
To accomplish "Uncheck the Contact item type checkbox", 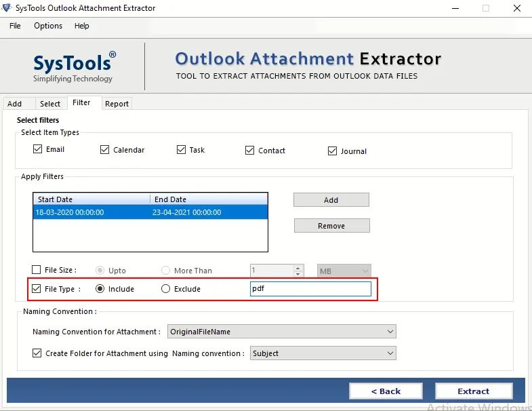I will pos(249,150).
